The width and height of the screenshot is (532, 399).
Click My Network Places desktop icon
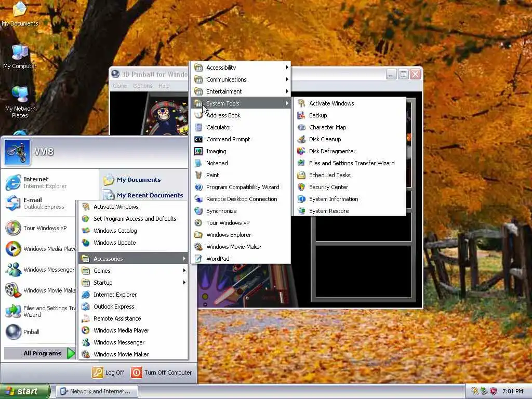pyautogui.click(x=20, y=94)
